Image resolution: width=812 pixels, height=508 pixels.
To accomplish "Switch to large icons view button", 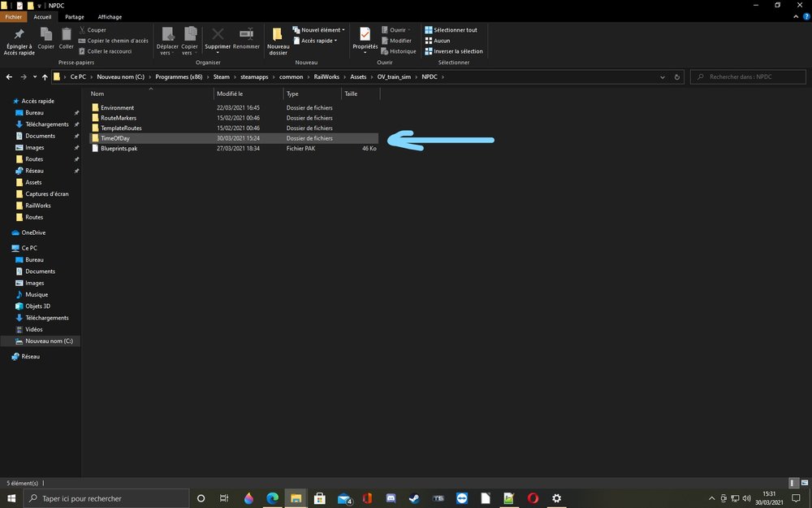I will (x=804, y=483).
